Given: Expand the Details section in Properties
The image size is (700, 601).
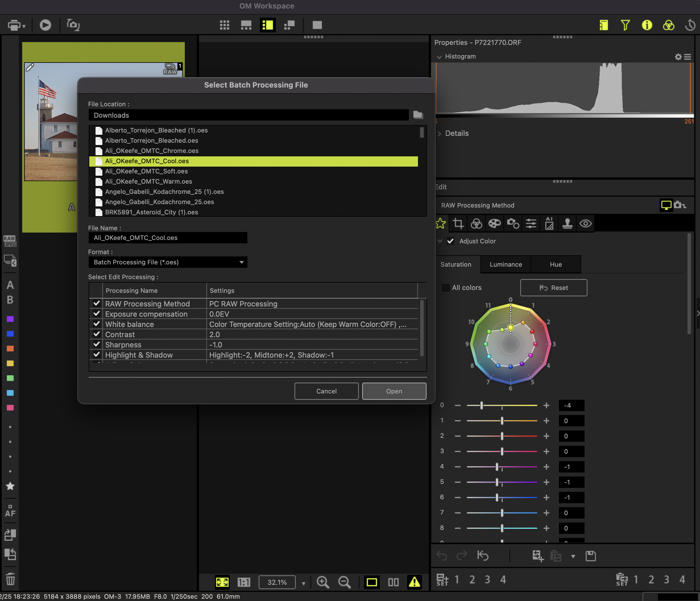Looking at the screenshot, I should click(x=440, y=133).
